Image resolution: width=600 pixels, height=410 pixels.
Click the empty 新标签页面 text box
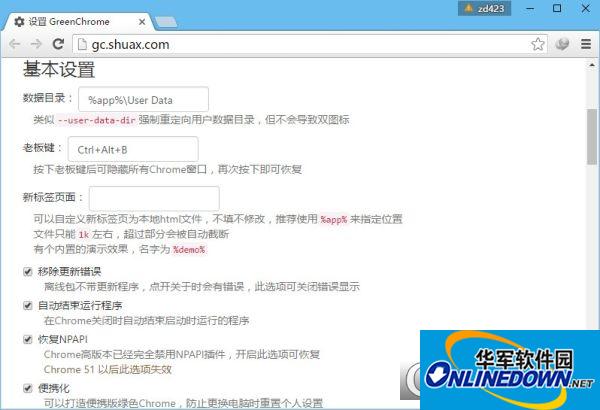pyautogui.click(x=153, y=198)
